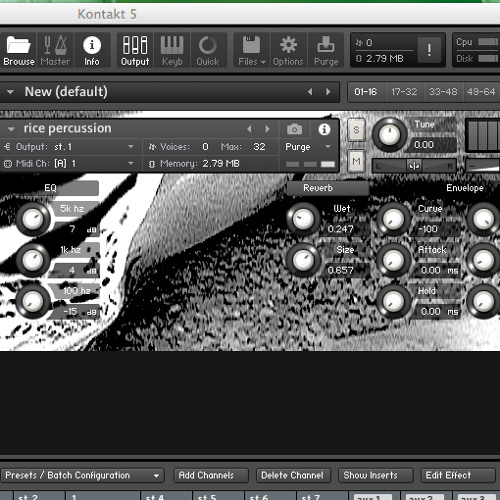Click the Disk meter bar

tap(488, 58)
